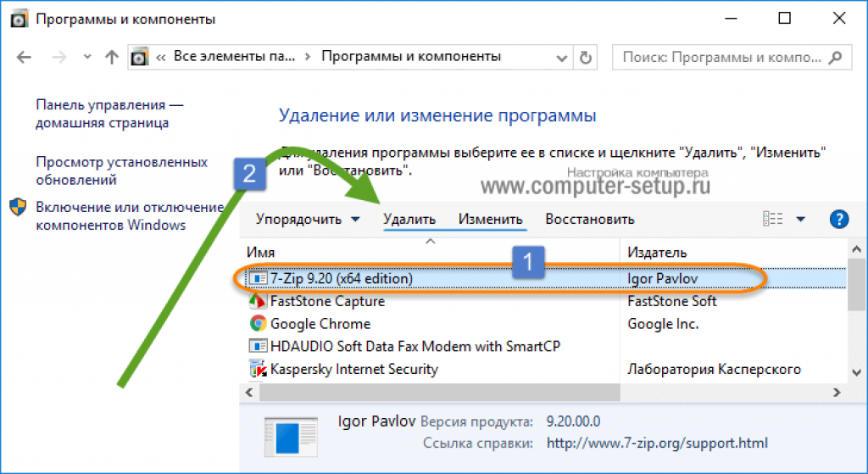This screenshot has width=868, height=474.
Task: Open Включение или отключение компонентов Windows
Action: pos(130,216)
